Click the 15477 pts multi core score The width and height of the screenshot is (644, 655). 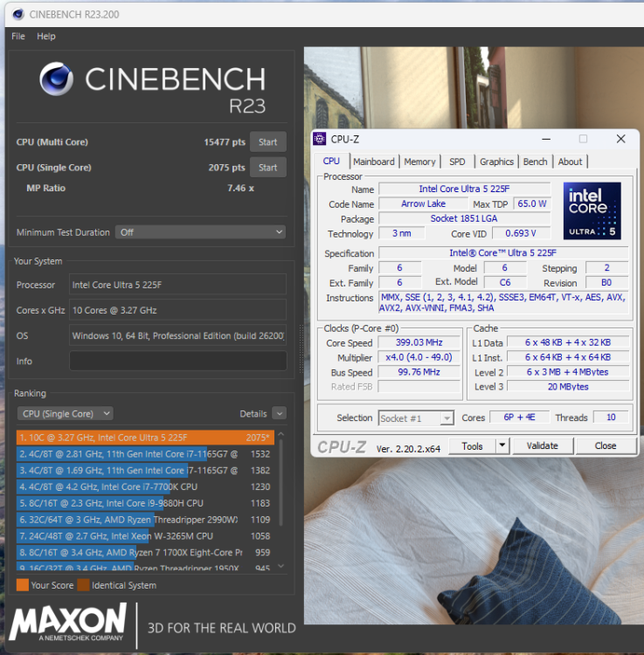[225, 142]
